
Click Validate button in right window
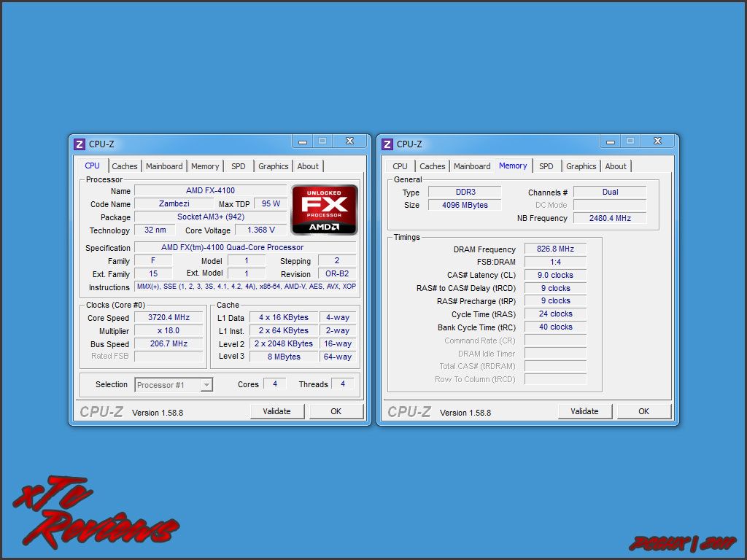585,411
